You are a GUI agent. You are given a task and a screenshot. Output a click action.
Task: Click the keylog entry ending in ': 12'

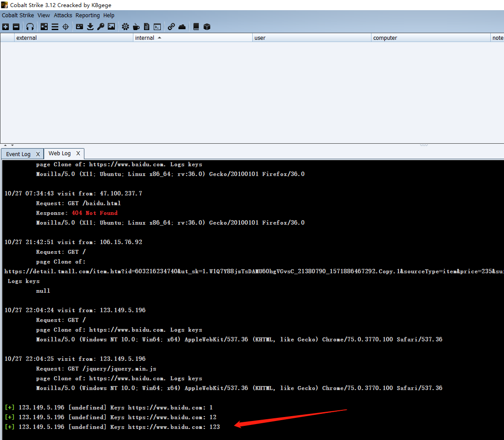coord(110,417)
